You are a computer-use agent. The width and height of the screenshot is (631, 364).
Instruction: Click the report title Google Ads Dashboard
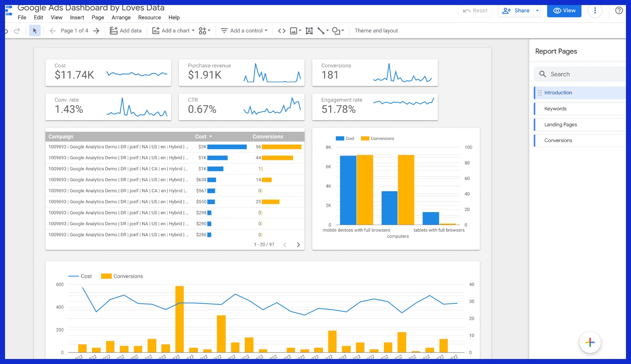coord(91,8)
